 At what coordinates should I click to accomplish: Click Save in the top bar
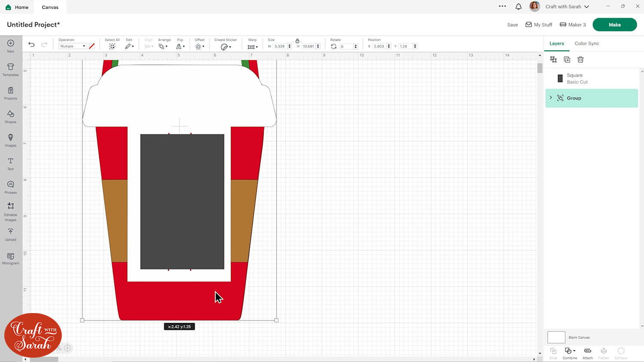pos(512,25)
